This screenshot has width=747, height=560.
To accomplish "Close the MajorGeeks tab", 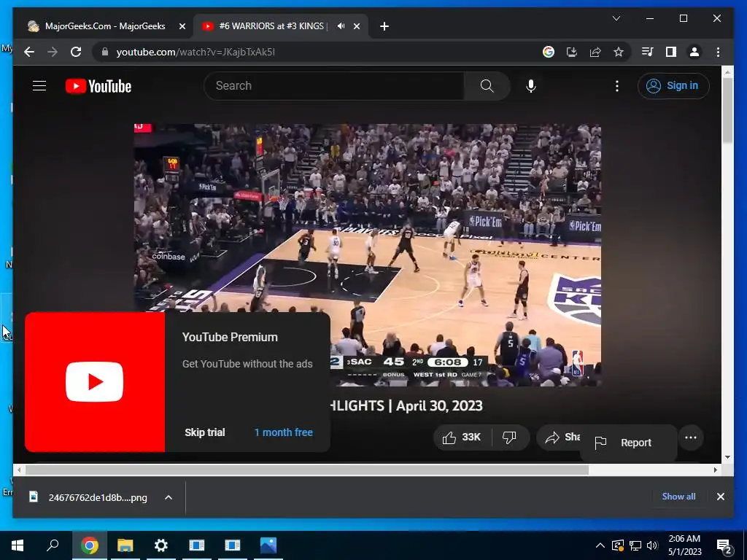I will [x=182, y=26].
